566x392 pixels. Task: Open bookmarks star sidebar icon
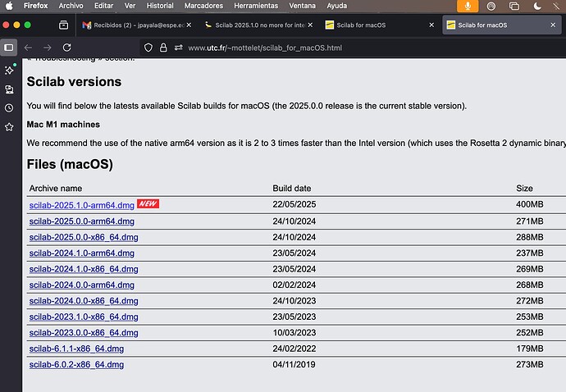click(x=9, y=127)
